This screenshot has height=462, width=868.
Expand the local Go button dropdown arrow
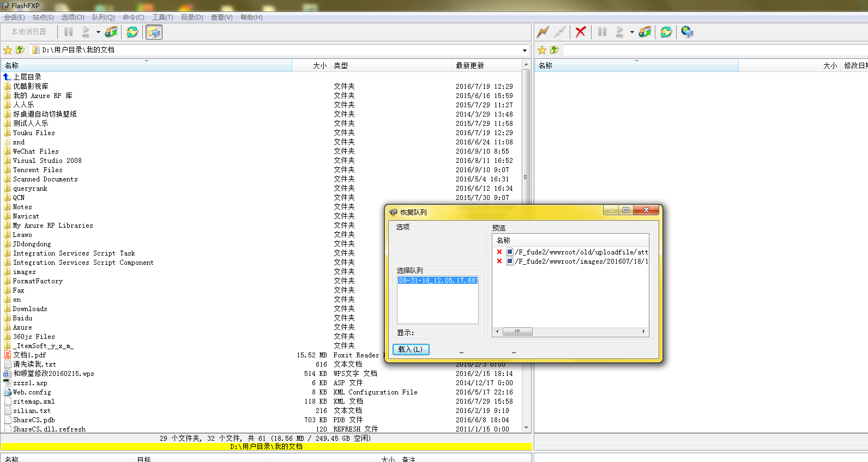98,32
